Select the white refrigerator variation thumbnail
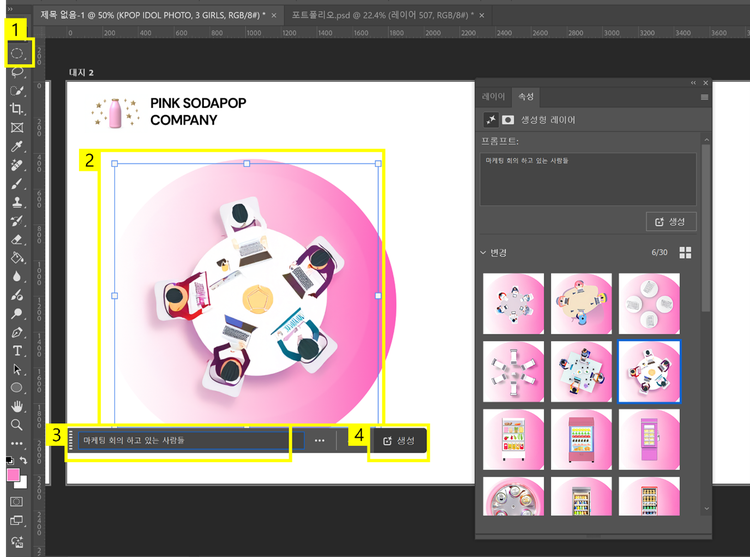 click(513, 439)
